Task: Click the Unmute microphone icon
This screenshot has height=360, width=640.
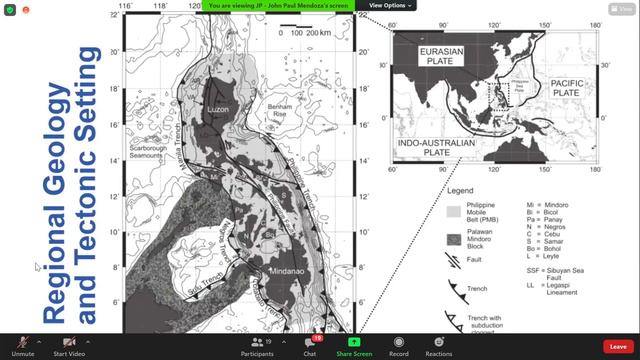Action: 22,342
